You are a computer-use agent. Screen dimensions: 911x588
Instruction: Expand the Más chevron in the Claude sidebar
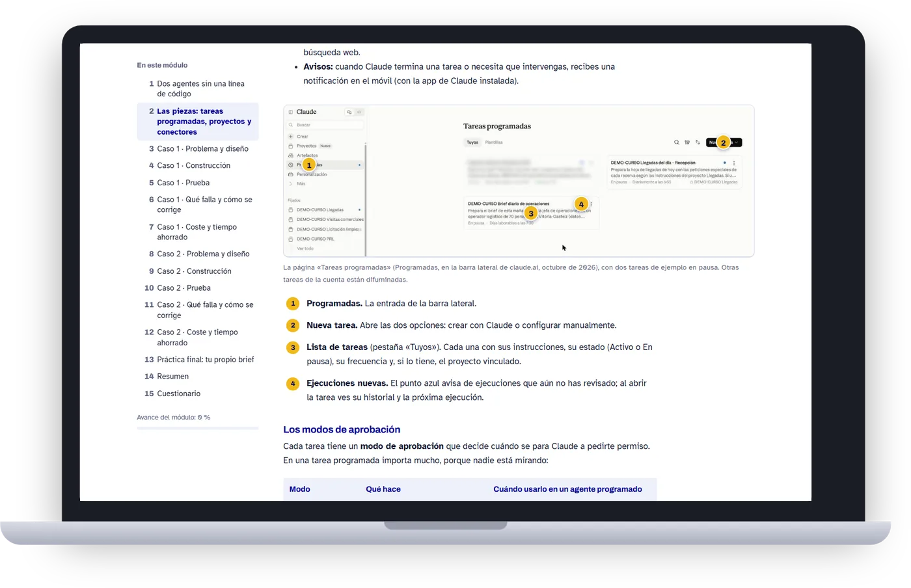click(291, 184)
